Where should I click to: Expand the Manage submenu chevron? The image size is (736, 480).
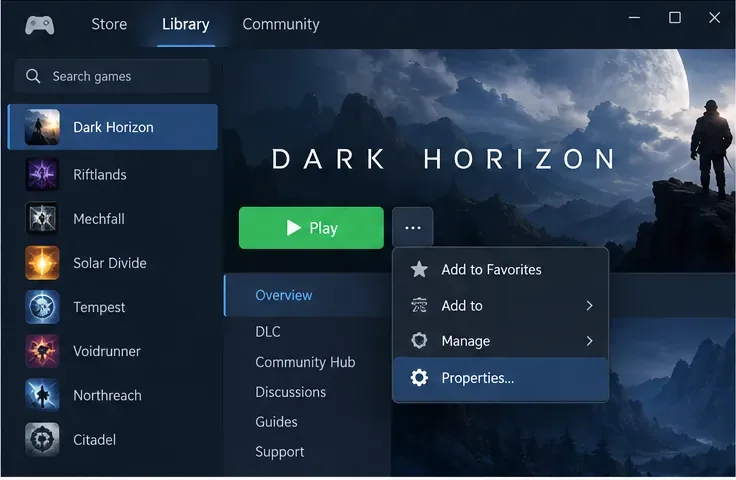pos(590,341)
